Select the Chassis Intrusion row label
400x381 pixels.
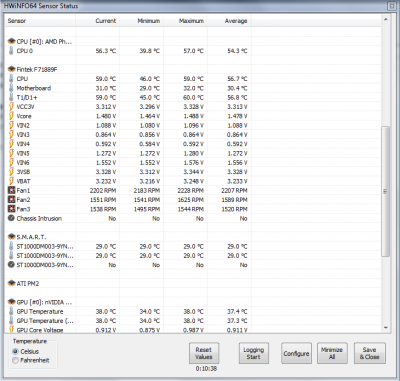pos(39,218)
